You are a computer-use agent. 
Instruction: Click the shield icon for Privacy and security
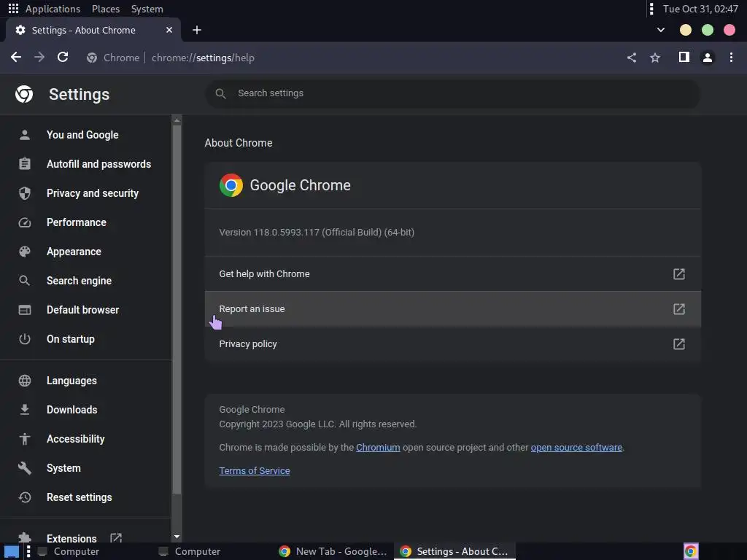25,193
